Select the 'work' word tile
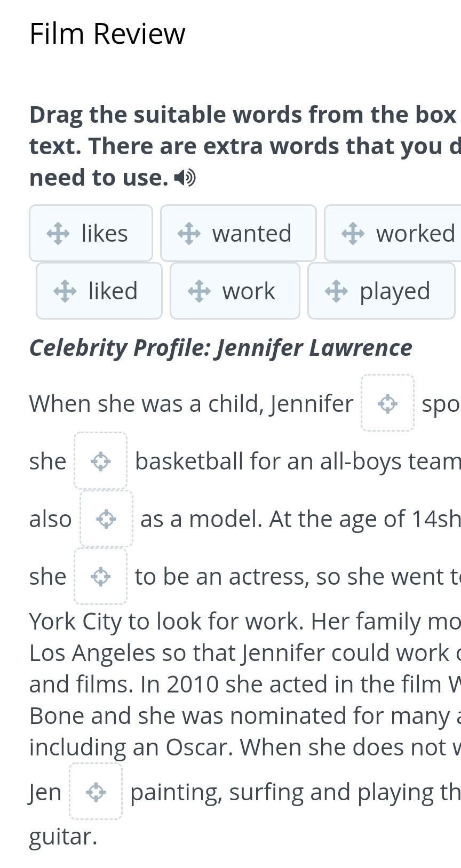461x868 pixels. click(x=235, y=291)
